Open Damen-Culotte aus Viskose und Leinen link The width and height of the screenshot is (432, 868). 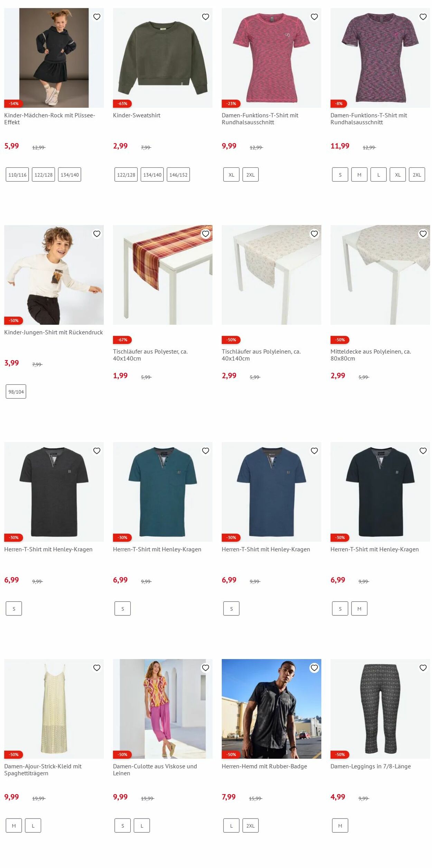pyautogui.click(x=155, y=770)
